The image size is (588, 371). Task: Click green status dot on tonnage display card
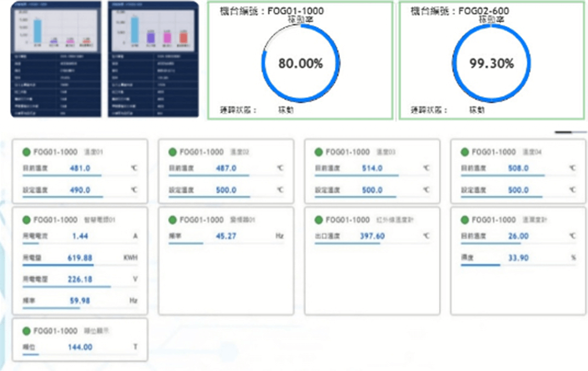(26, 331)
